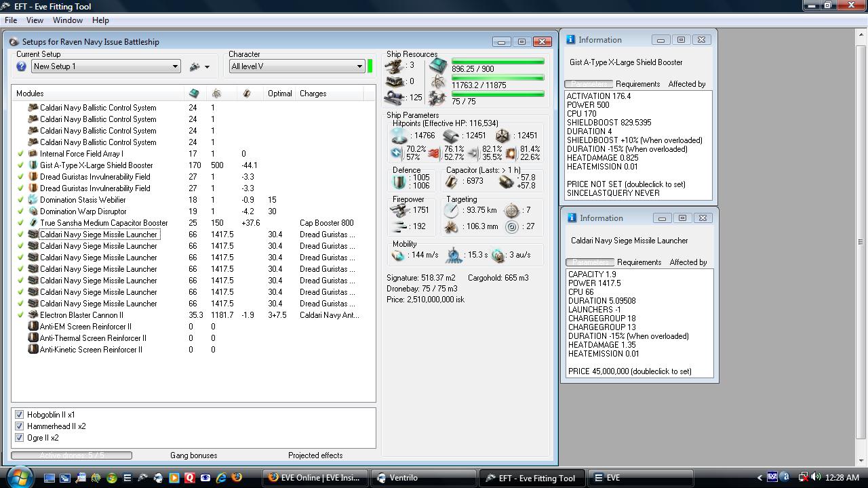868x488 pixels.
Task: Switch to Requirements tab for Shield Booster
Action: (x=637, y=84)
